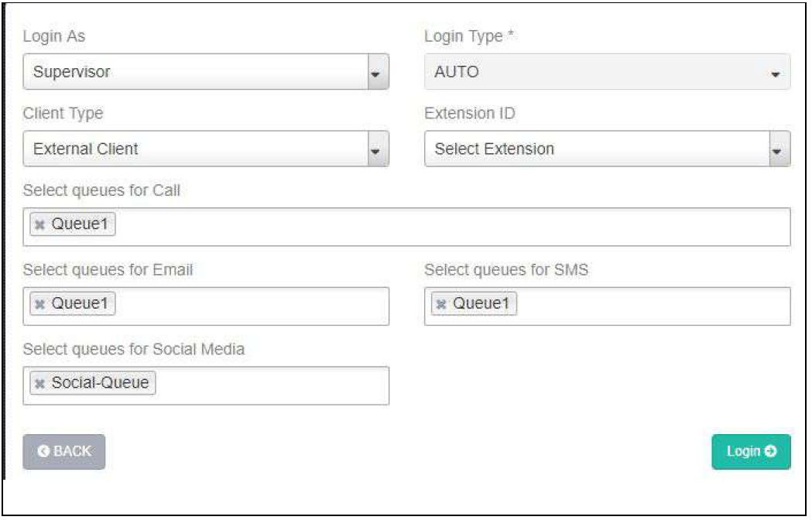Open the External Client selection box

pos(194,149)
